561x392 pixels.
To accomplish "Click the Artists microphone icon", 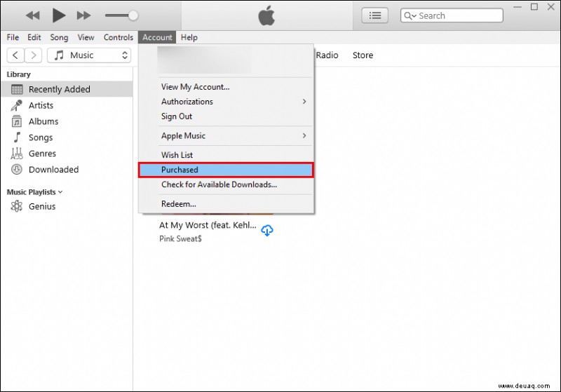I will (16, 105).
